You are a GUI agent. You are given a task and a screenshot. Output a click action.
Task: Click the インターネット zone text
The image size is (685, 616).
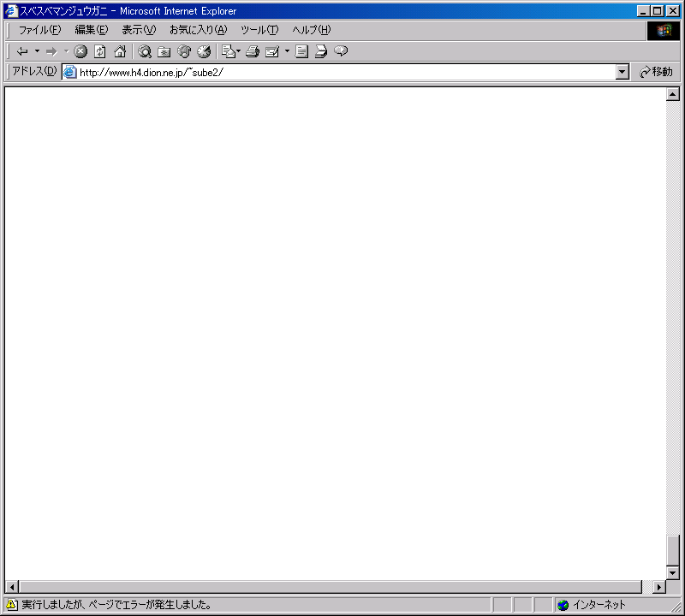(599, 605)
